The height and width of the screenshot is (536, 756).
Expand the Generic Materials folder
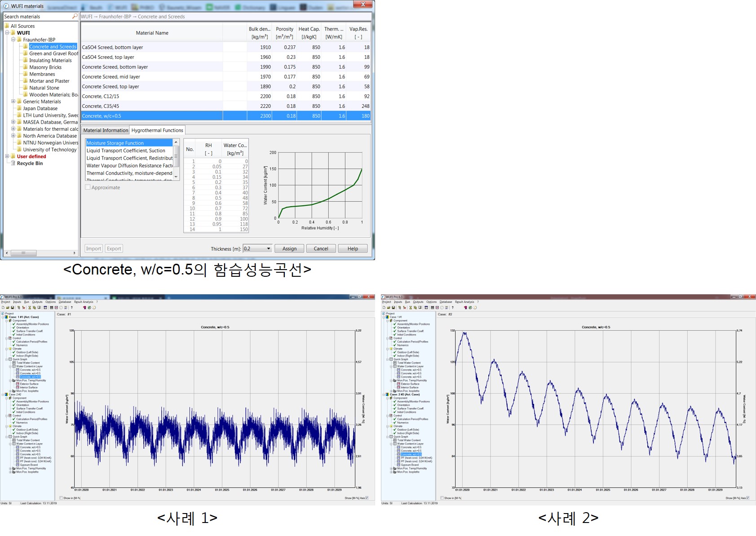pos(13,102)
